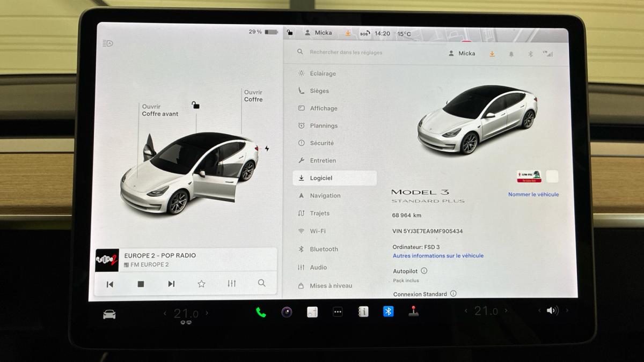The image size is (644, 362).
Task: Open the Navigation settings section
Action: pyautogui.click(x=325, y=196)
